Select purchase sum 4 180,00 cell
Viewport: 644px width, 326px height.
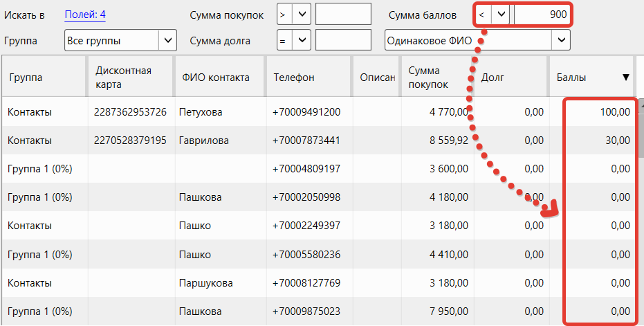coord(437,197)
